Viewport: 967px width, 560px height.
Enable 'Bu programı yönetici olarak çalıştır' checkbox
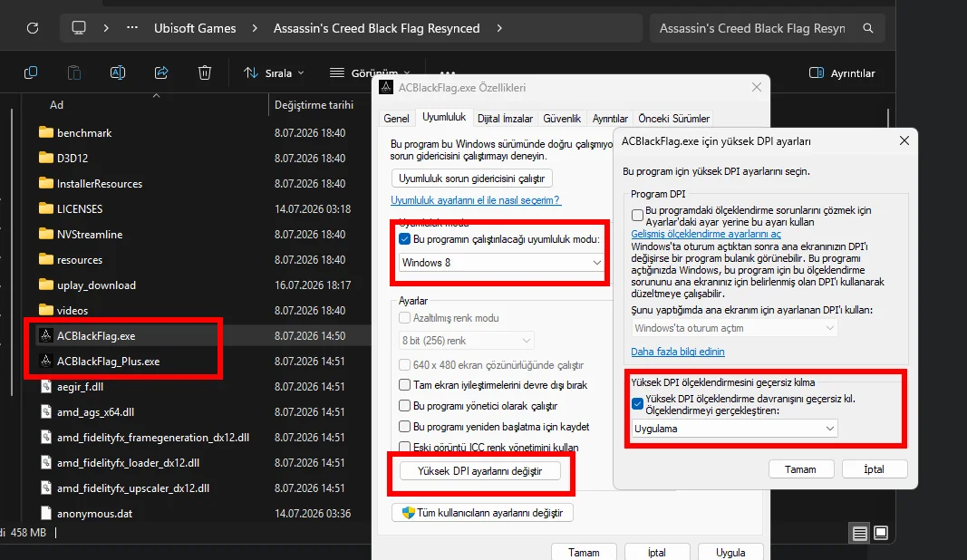404,406
